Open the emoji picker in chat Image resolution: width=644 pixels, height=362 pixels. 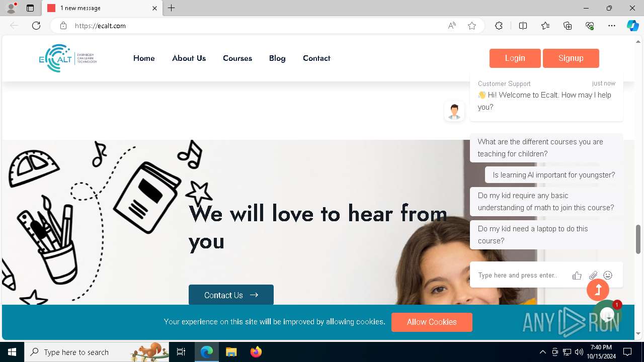(x=608, y=276)
